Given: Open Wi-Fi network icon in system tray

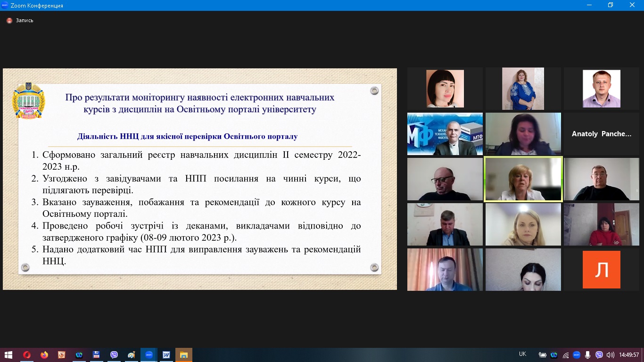Looking at the screenshot, I should (565, 355).
